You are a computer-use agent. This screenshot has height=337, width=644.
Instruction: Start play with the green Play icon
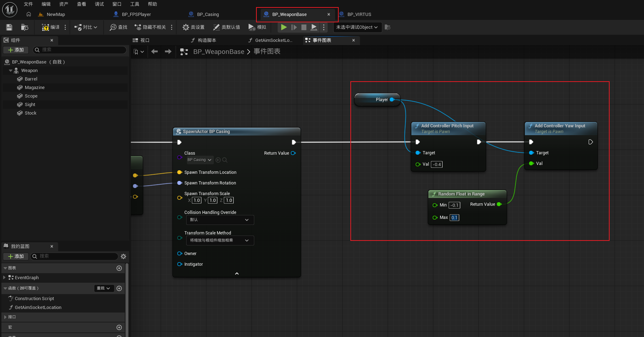(x=284, y=27)
